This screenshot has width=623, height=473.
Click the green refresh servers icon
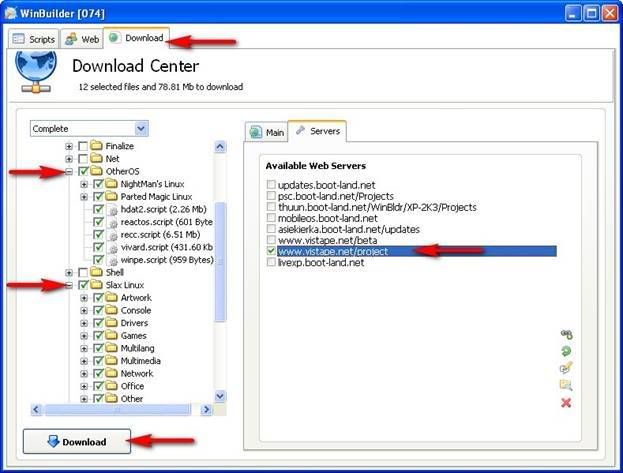pos(566,351)
